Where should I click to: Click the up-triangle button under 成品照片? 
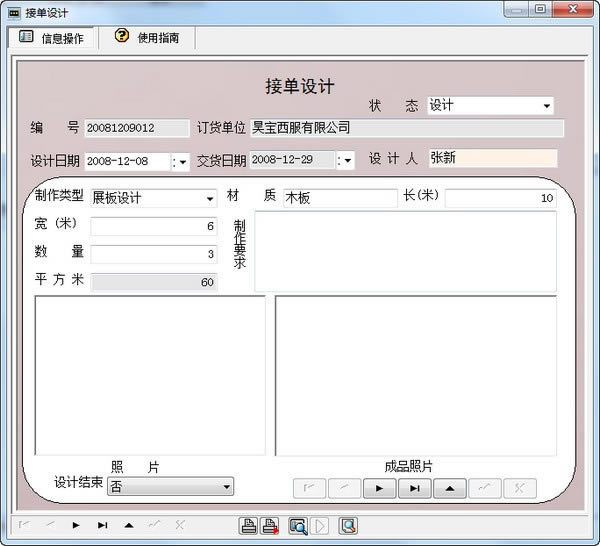449,489
